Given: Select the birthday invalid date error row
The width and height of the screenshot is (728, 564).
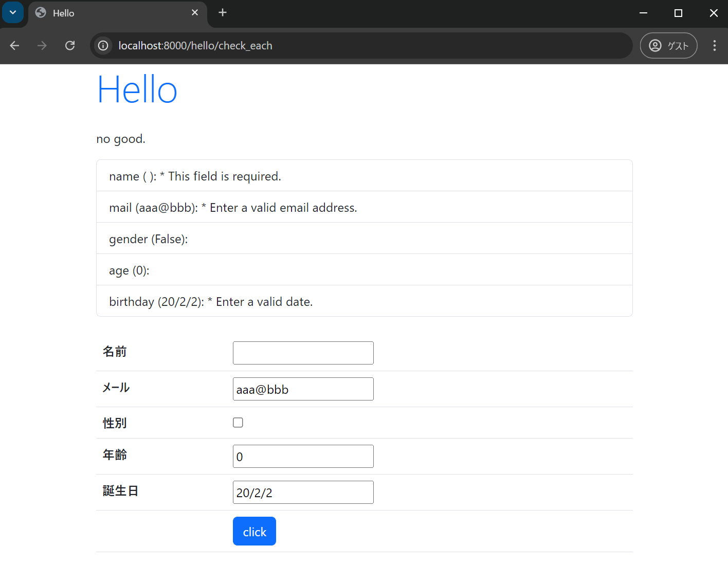Looking at the screenshot, I should [364, 301].
